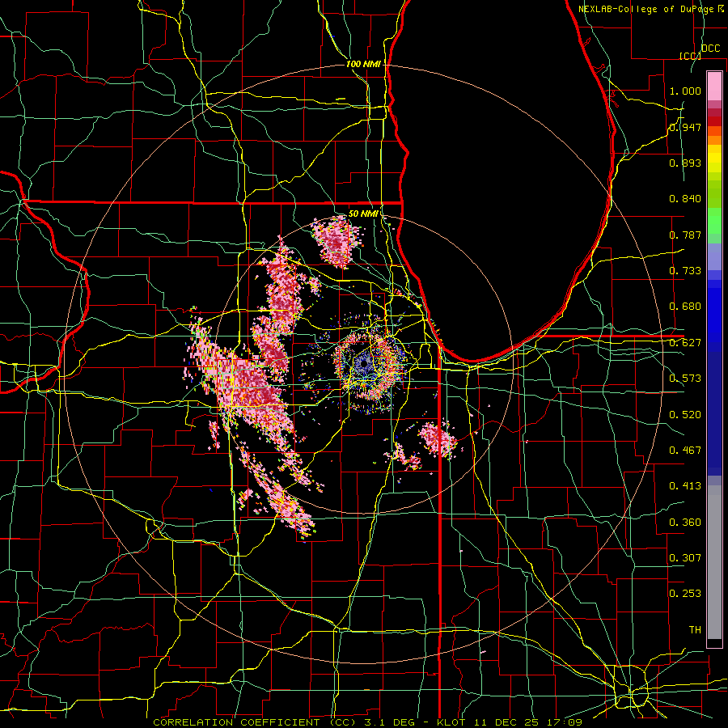Click the 'TH' threshold label
This screenshot has width=728, height=728.
pos(695,630)
